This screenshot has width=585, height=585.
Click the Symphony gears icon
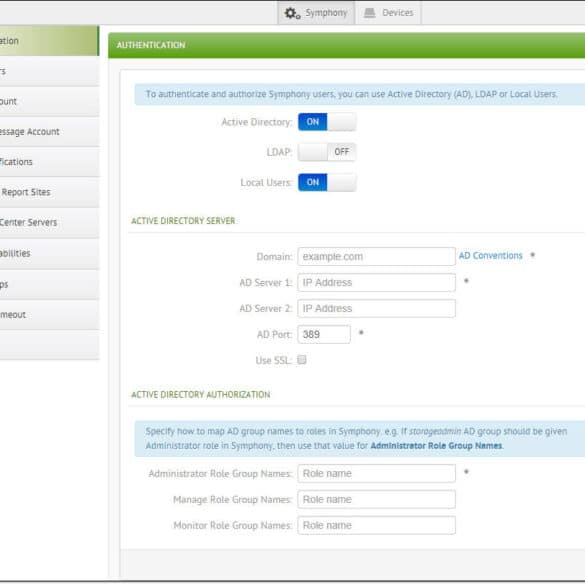292,13
